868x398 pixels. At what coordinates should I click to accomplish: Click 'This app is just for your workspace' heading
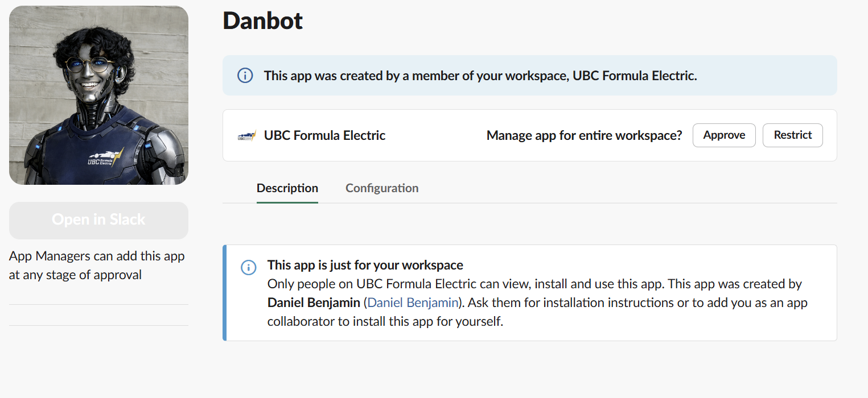point(365,265)
